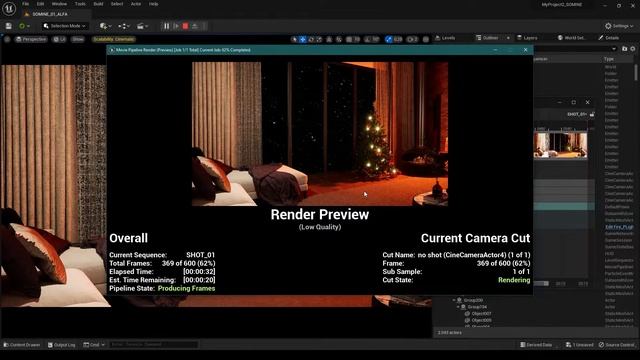Click the eject button in toolbar
The height and width of the screenshot is (360, 640).
tap(195, 26)
